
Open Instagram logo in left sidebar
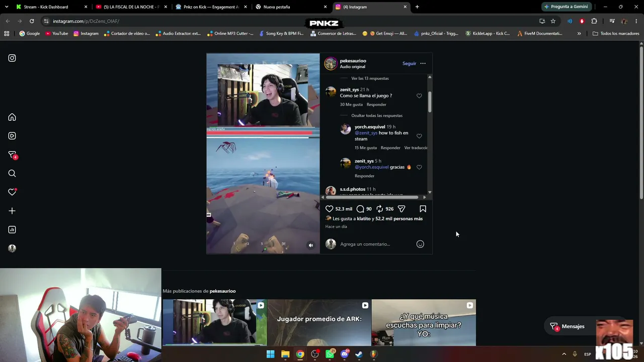12,58
